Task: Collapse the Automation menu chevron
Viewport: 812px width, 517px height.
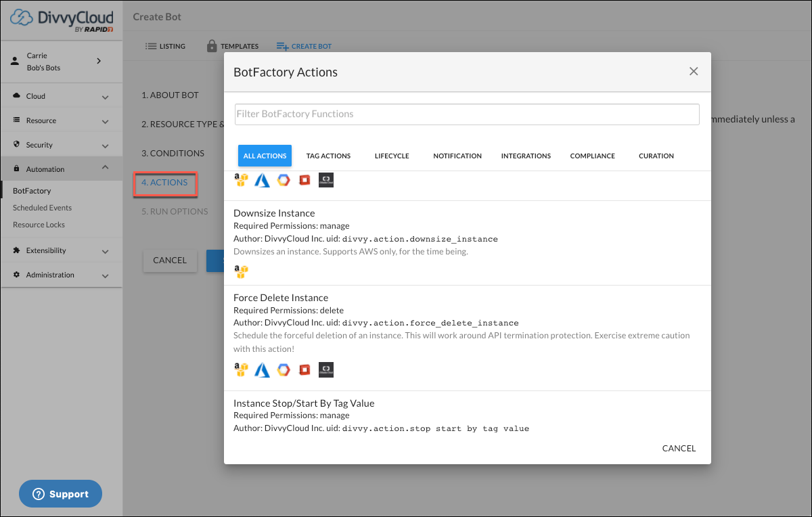Action: click(105, 168)
